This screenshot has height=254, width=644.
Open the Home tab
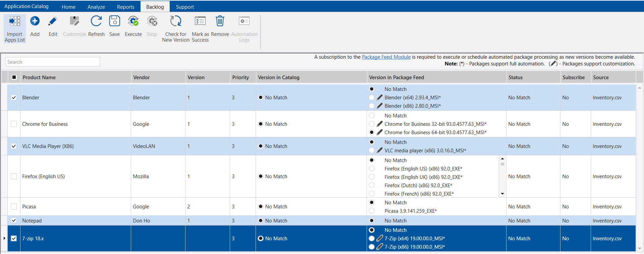[68, 7]
